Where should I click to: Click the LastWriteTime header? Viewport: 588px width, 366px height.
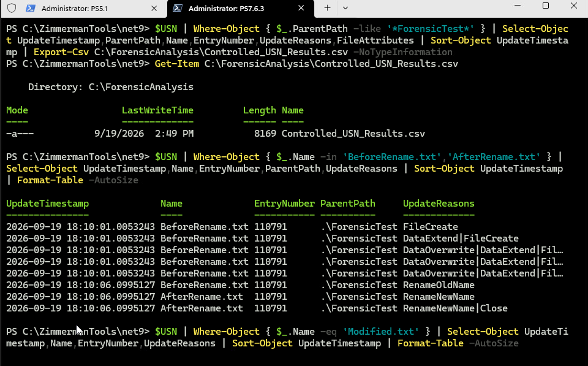point(157,110)
